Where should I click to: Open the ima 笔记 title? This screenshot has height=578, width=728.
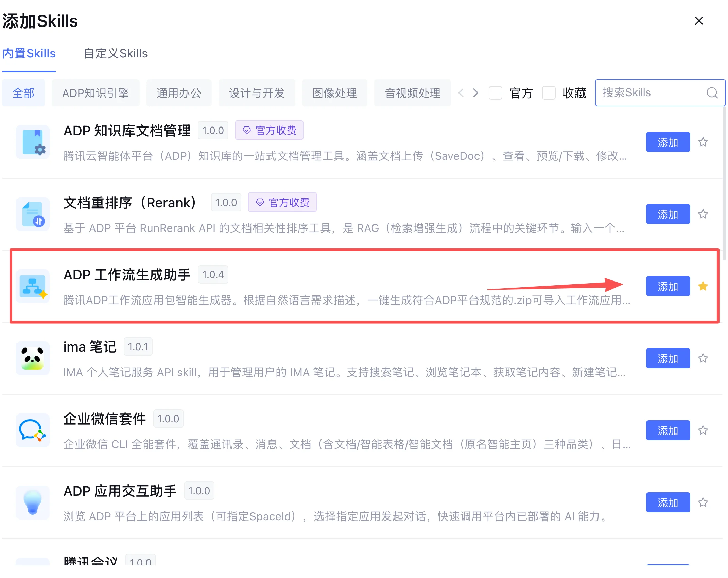click(90, 347)
